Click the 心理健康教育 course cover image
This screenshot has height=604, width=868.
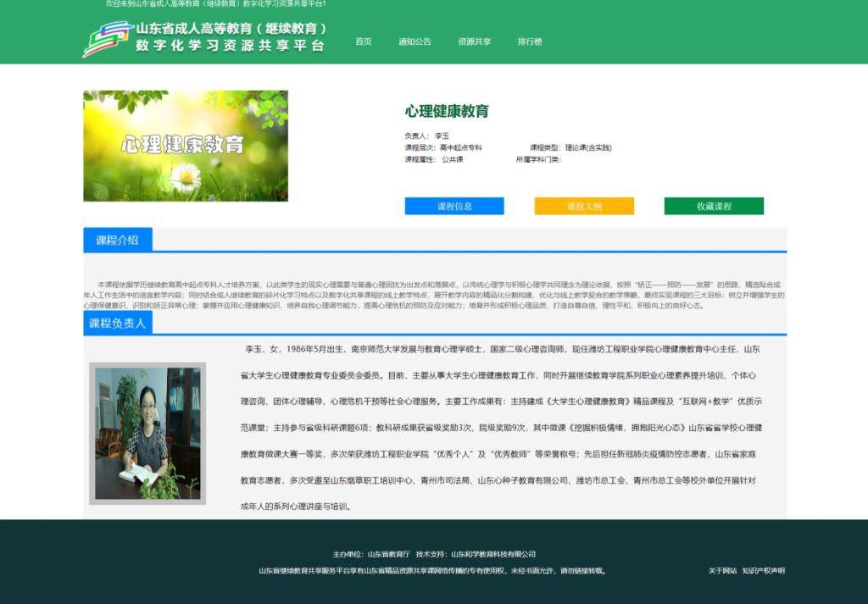[186, 146]
